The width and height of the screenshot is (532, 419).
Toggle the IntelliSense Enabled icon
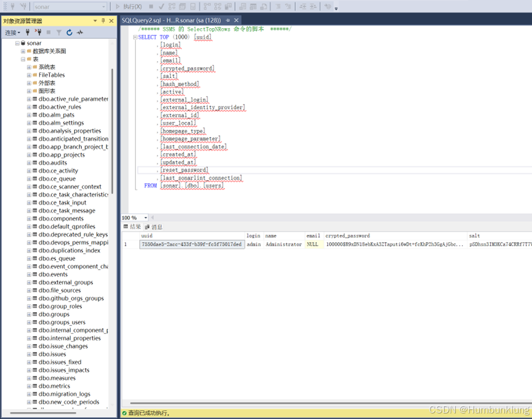(193, 6)
